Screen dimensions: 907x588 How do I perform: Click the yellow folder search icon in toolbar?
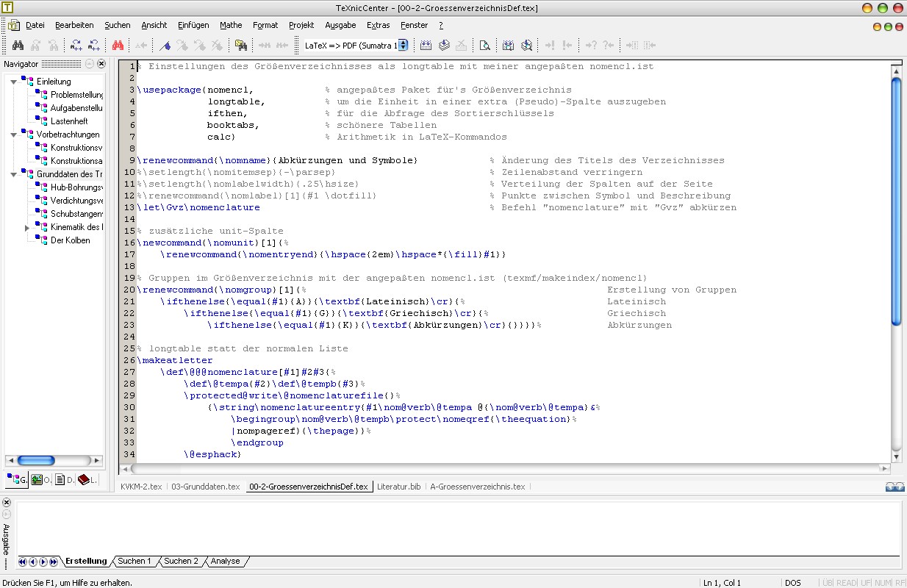[x=240, y=46]
